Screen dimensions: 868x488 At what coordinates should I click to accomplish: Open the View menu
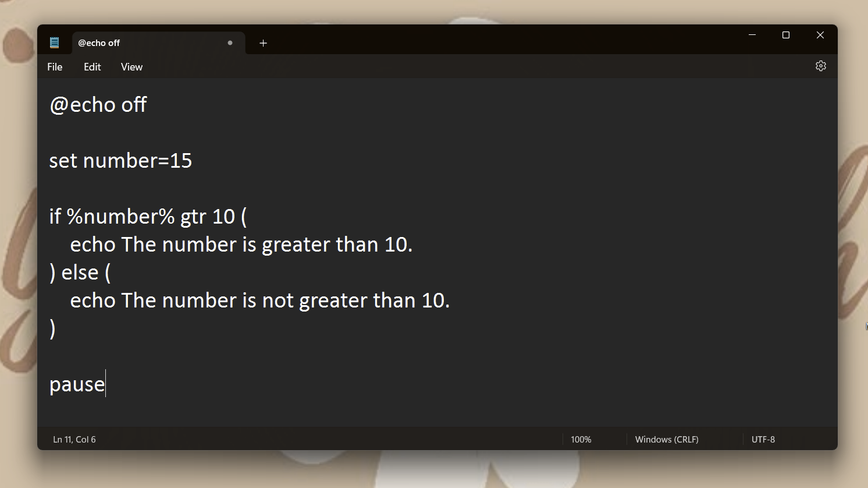tap(131, 66)
